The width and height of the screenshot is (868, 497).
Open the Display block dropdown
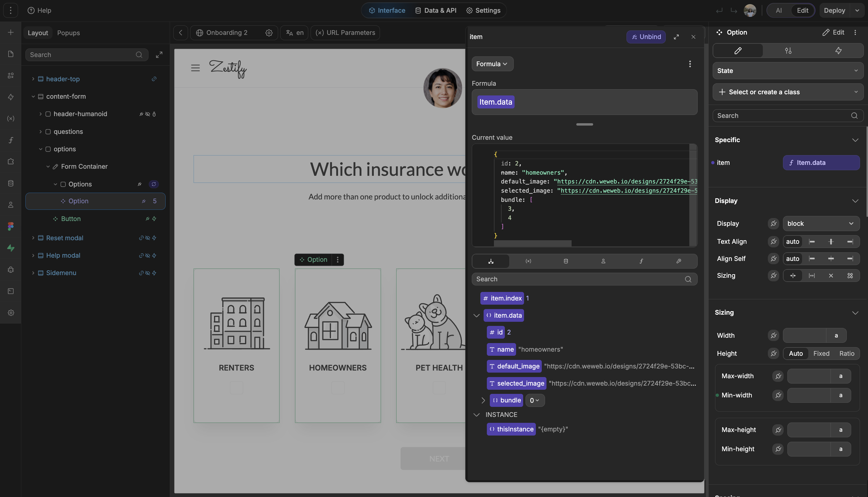point(820,224)
